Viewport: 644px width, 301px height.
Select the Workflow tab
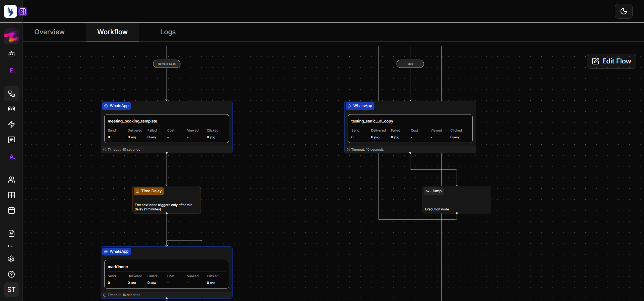[x=112, y=32]
